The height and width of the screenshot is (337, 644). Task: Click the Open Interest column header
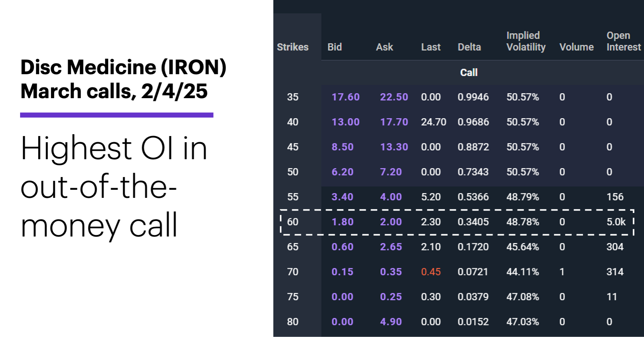click(624, 41)
